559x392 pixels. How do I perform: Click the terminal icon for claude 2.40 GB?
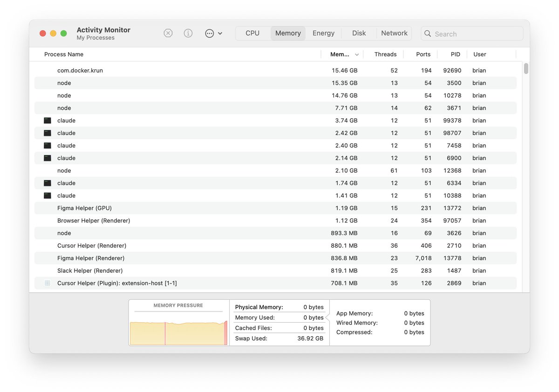[48, 146]
